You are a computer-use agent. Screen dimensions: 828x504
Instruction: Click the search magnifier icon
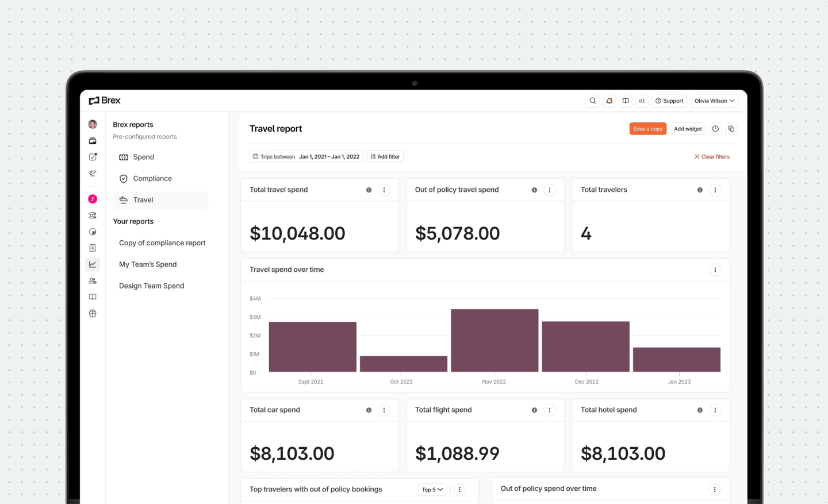point(593,101)
